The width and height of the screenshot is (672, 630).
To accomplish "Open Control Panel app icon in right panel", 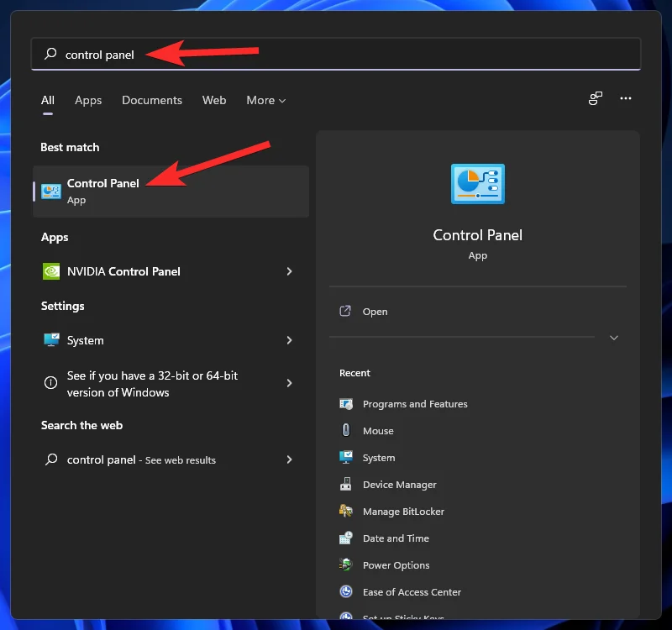I will pos(477,184).
